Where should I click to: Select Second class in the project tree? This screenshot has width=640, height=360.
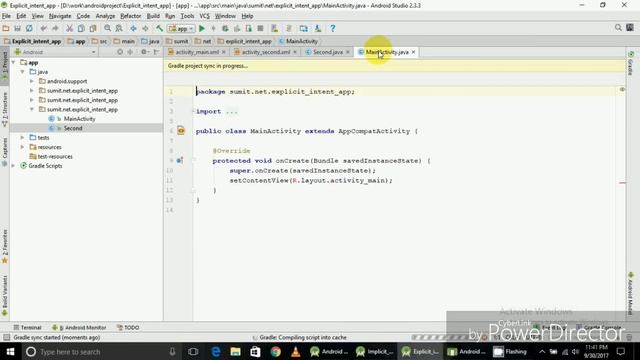73,128
